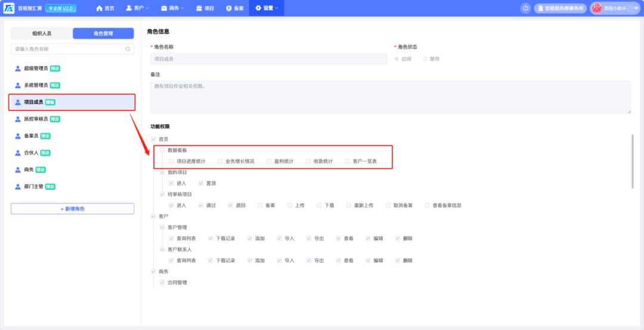
Task: Open the 答税小助手 user dropdown arrow
Action: tap(637, 8)
